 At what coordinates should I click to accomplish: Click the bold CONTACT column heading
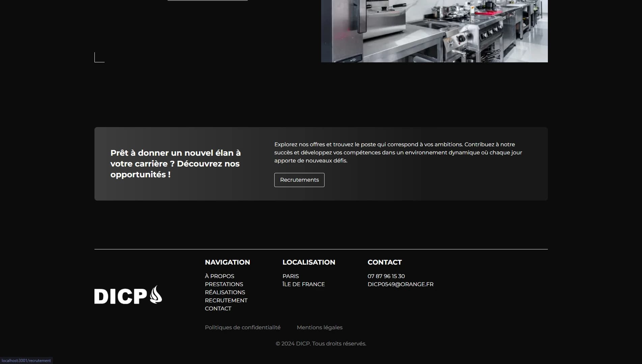tap(384, 262)
